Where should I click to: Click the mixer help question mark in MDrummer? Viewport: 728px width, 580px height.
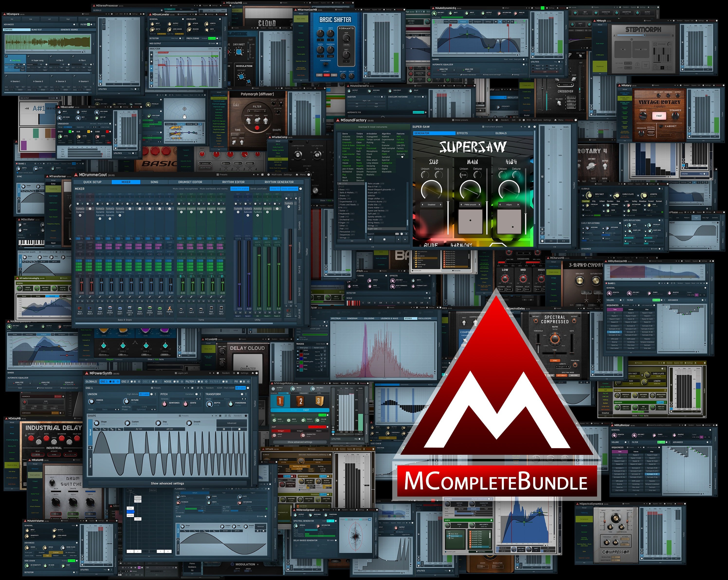[x=300, y=189]
